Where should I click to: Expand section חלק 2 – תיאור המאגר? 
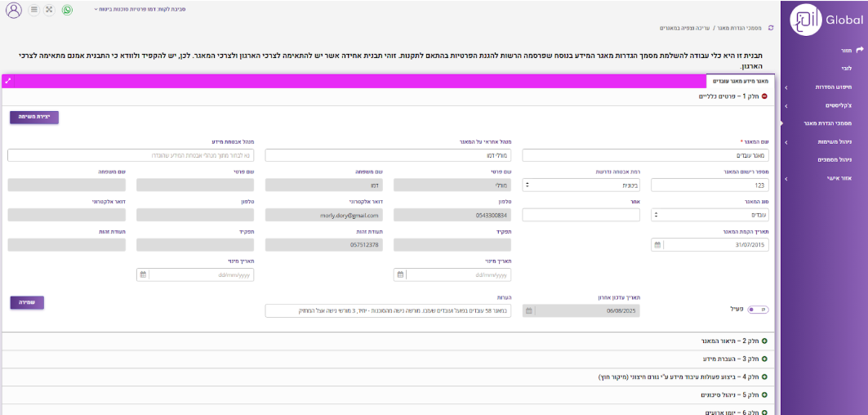point(764,341)
